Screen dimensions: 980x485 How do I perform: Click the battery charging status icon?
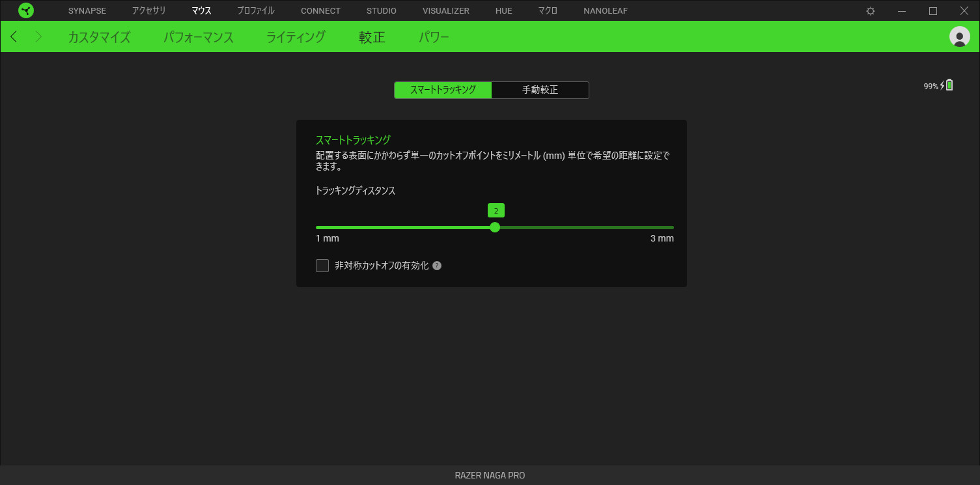point(946,85)
